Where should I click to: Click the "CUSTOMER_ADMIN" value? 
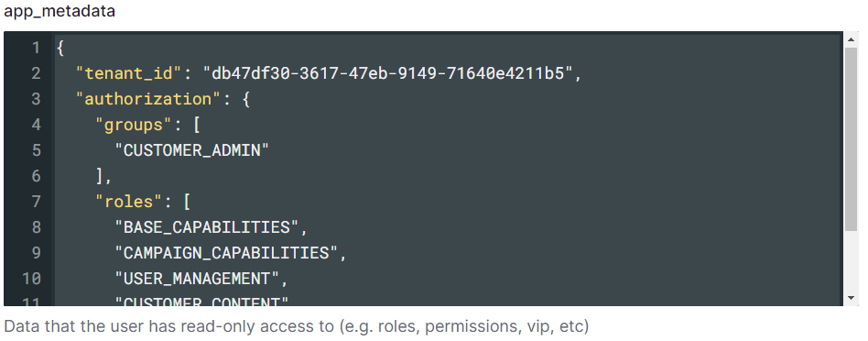click(191, 150)
